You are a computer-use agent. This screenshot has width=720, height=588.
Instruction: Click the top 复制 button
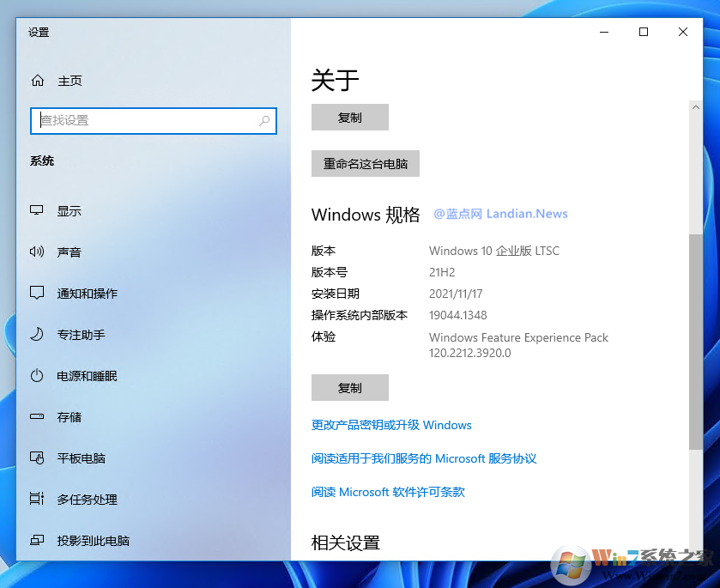[349, 117]
